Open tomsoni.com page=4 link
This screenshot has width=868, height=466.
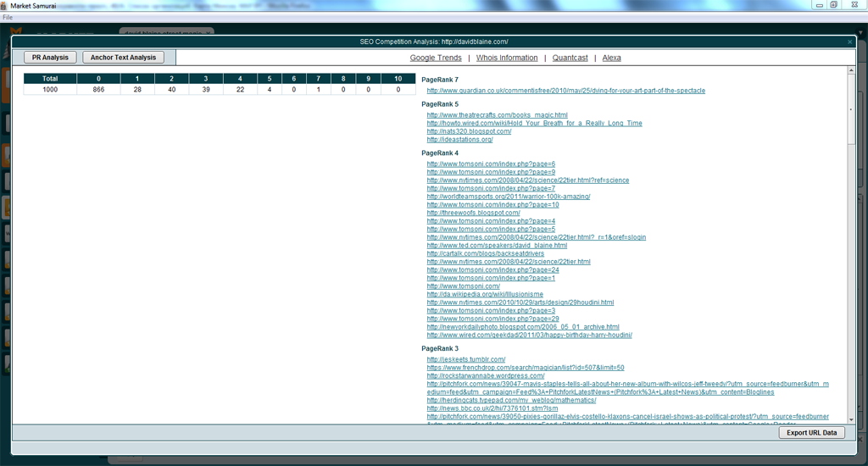click(x=491, y=221)
